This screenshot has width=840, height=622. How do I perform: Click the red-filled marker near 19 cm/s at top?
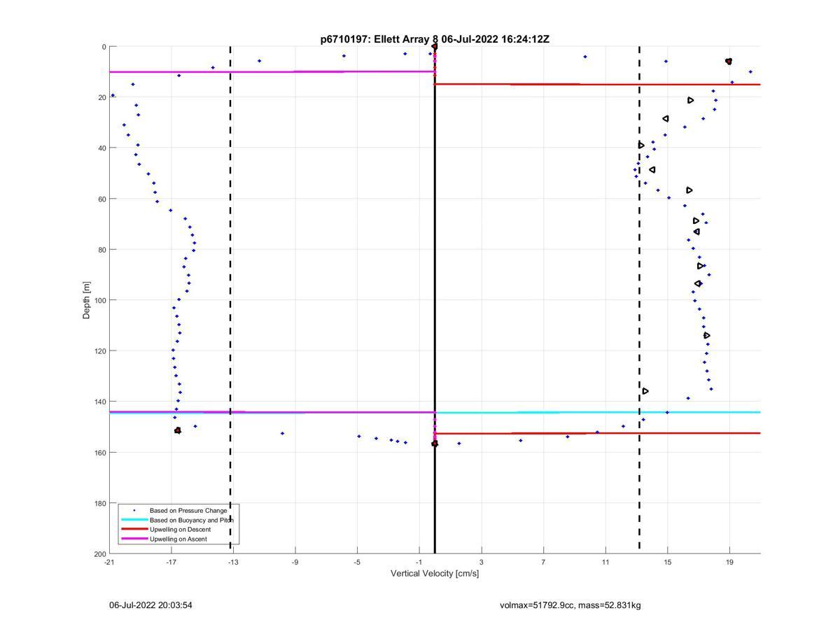(x=729, y=62)
